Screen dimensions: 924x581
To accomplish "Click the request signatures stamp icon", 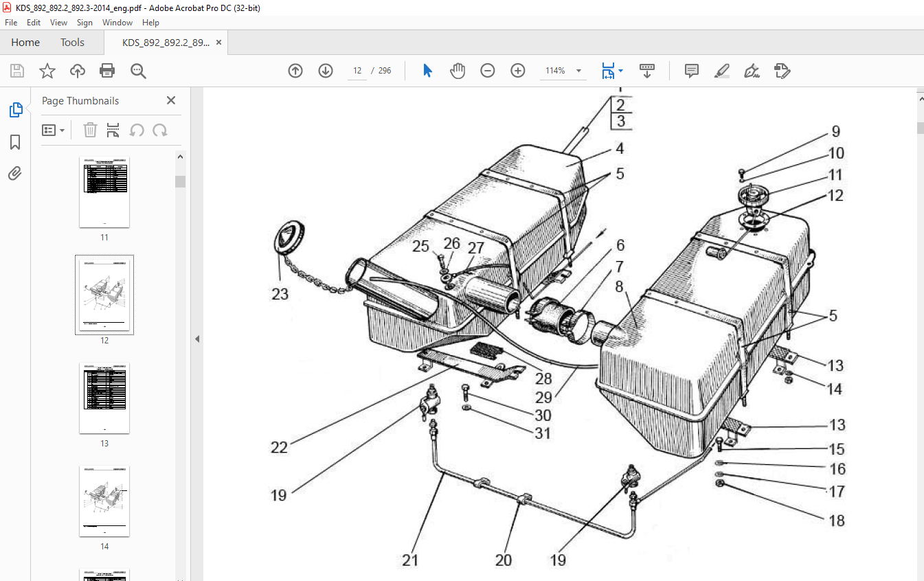I will [782, 71].
